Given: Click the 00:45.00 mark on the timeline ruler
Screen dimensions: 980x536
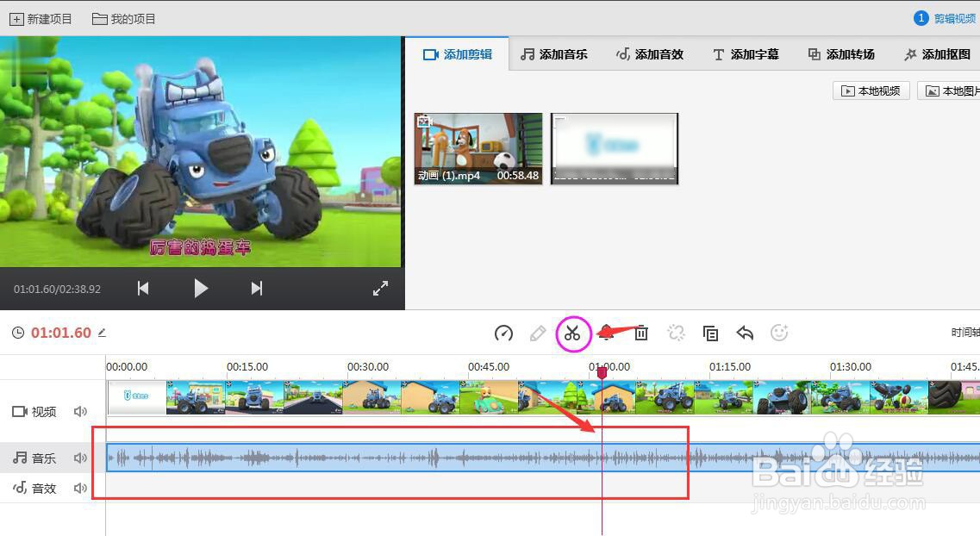Looking at the screenshot, I should (488, 367).
